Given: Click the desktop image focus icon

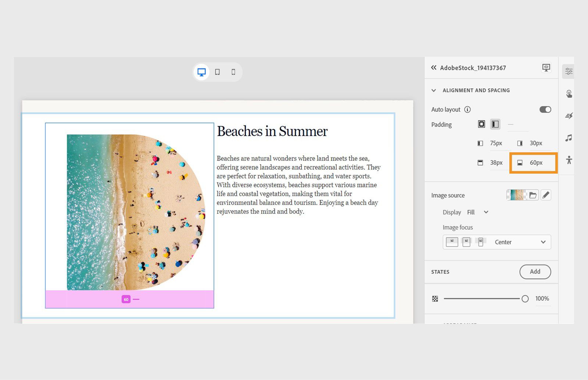Looking at the screenshot, I should (452, 242).
